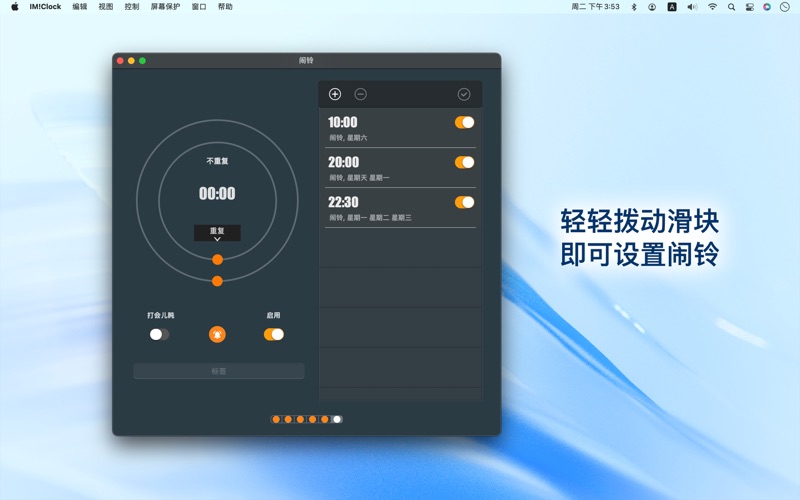Click the Bluetooth icon in menu bar
Viewport: 800px width, 500px height.
coord(634,7)
